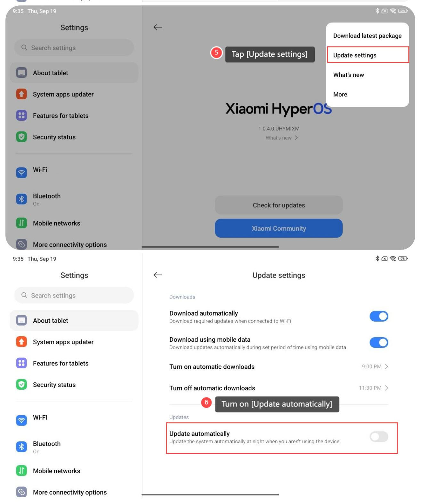
Task: Tap back arrow on the dimmed HyperOS page
Action: click(x=158, y=27)
